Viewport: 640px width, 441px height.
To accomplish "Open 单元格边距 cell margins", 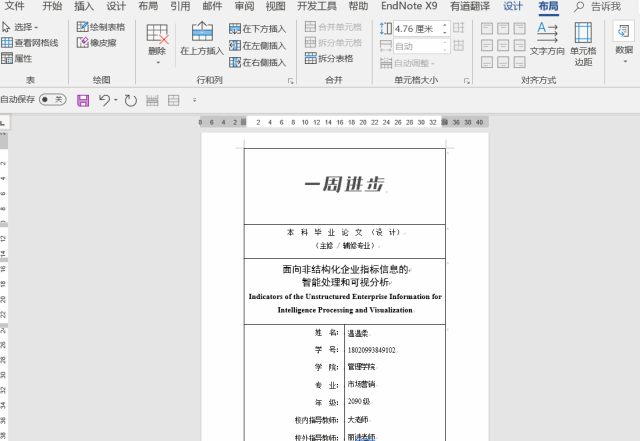I will tap(583, 44).
